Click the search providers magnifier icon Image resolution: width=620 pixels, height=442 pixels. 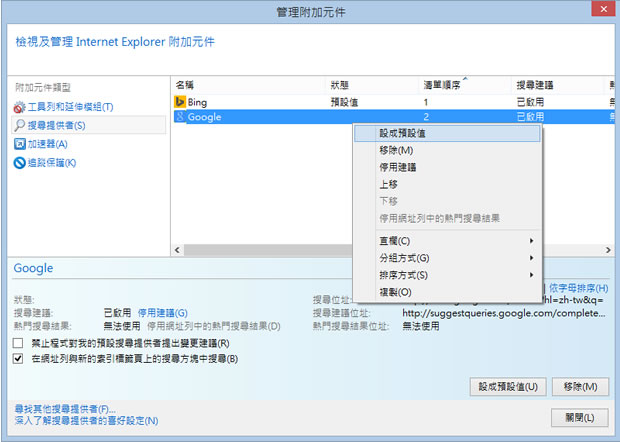(19, 125)
